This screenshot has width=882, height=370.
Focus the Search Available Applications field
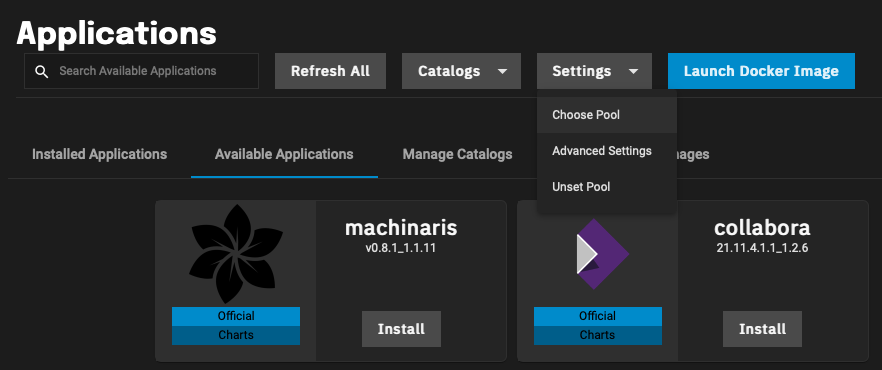[141, 71]
